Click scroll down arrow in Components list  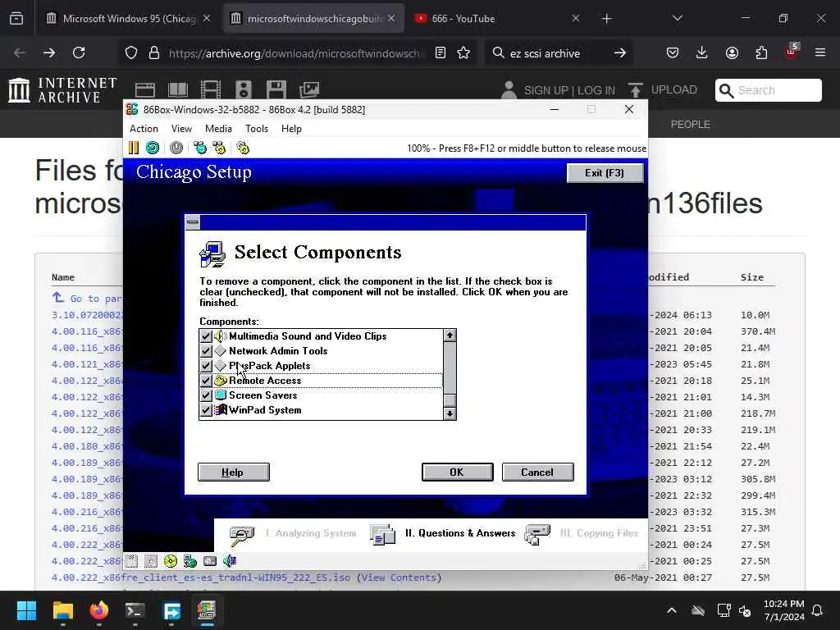pos(450,413)
